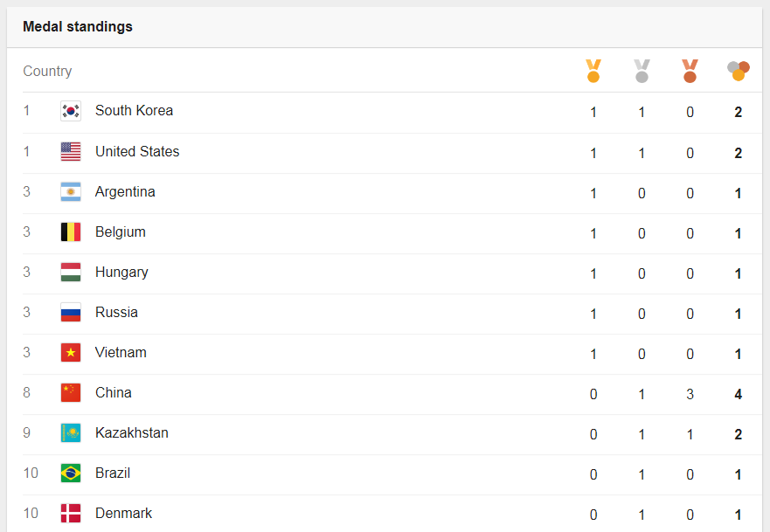Screen dimensions: 770x532
Task: Select the Vietnam country name
Action: click(x=121, y=352)
